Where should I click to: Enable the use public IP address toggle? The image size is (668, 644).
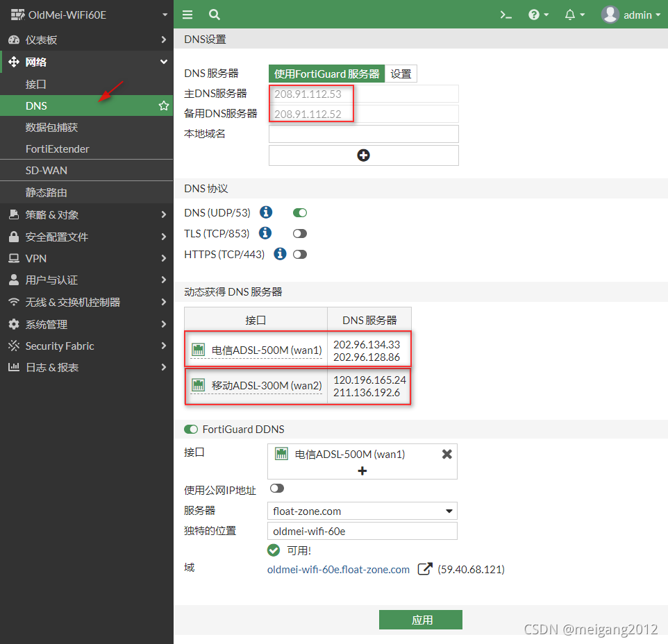click(277, 489)
